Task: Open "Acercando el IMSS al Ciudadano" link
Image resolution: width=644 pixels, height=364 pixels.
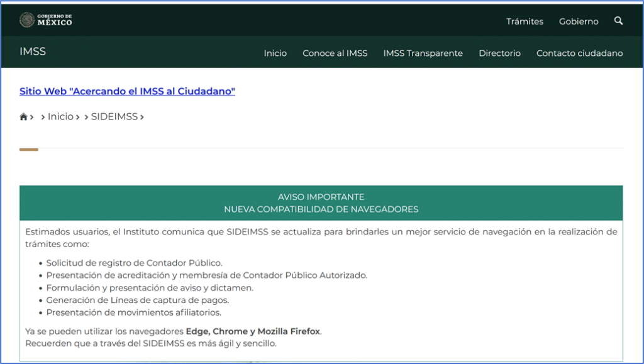Action: [127, 91]
